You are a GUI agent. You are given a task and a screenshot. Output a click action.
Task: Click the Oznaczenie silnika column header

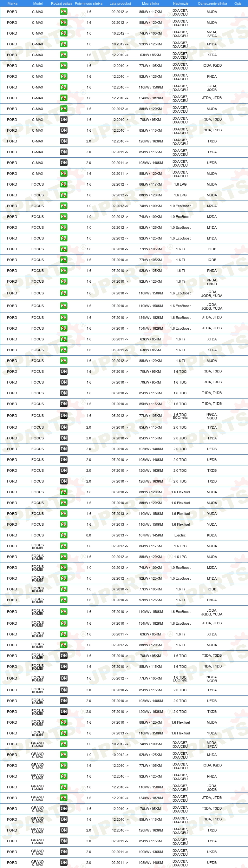[212, 3]
